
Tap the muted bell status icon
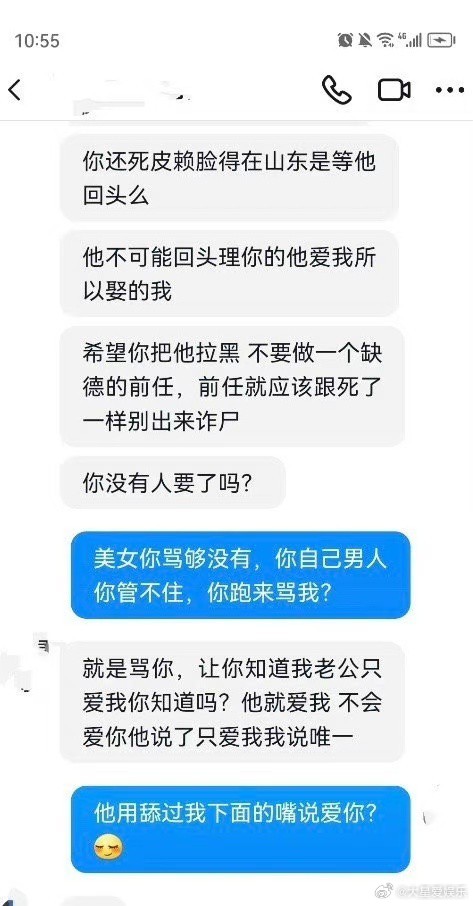[364, 39]
